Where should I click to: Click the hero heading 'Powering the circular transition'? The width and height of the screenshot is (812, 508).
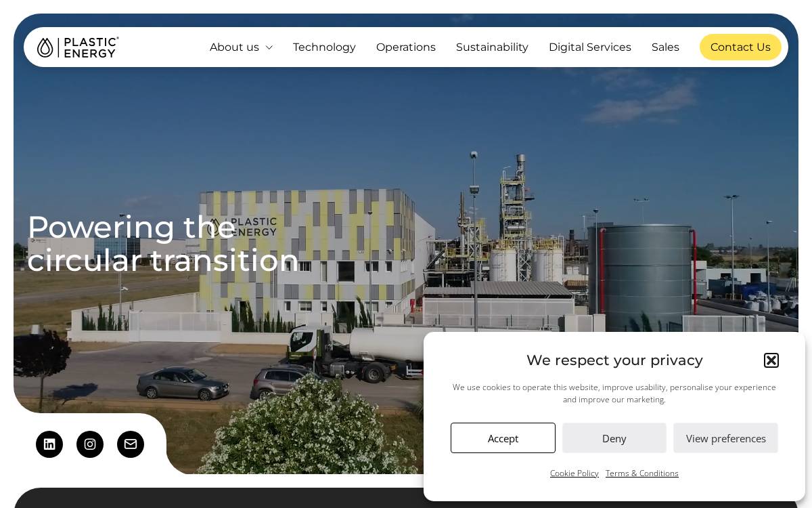point(162,244)
